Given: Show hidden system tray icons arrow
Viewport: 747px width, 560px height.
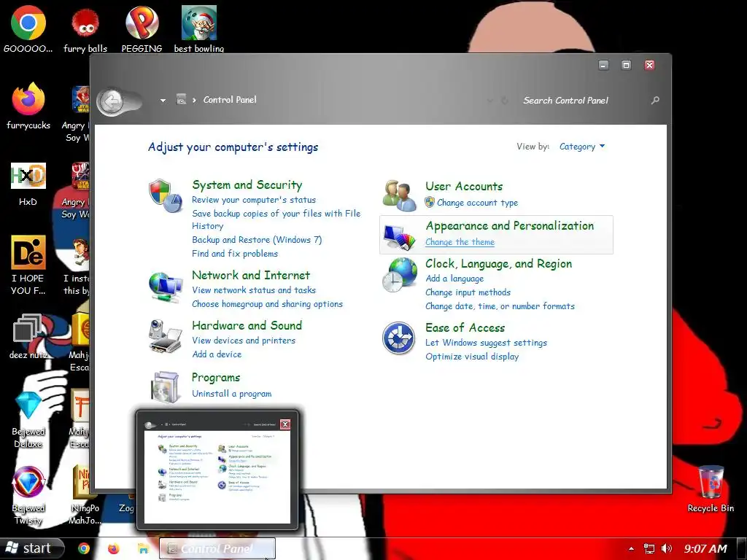Looking at the screenshot, I should point(631,548).
